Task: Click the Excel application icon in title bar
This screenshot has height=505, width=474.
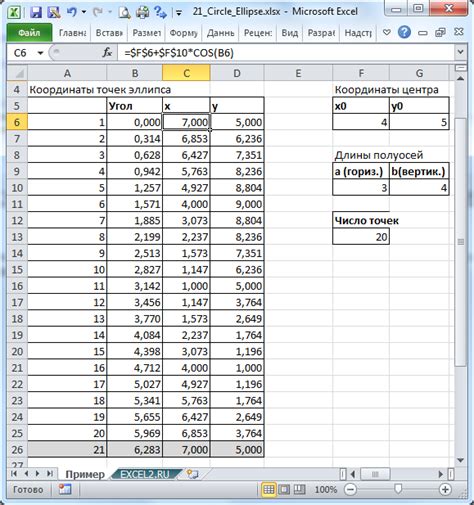Action: 14,12
